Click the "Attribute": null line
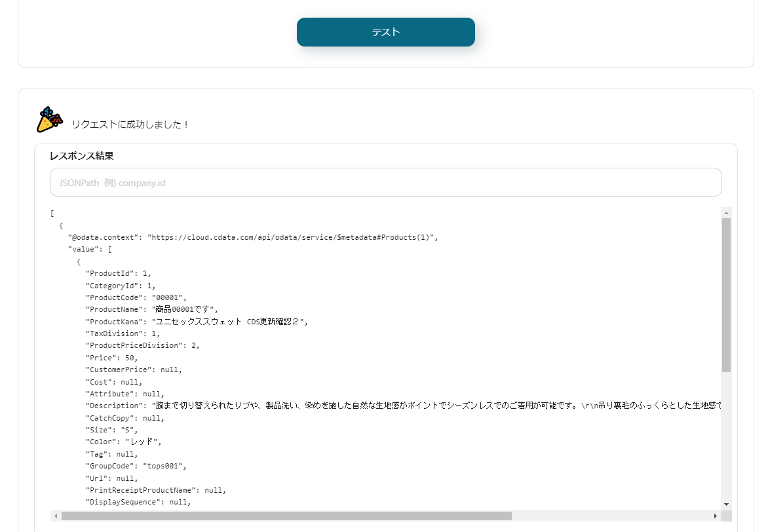768x532 pixels. (x=125, y=394)
